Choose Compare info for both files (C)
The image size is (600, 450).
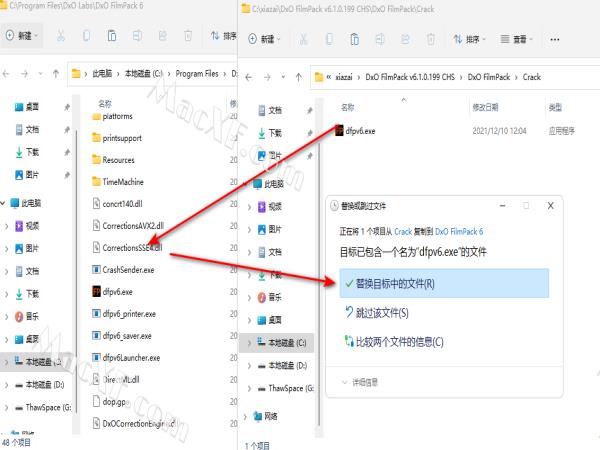pyautogui.click(x=394, y=341)
